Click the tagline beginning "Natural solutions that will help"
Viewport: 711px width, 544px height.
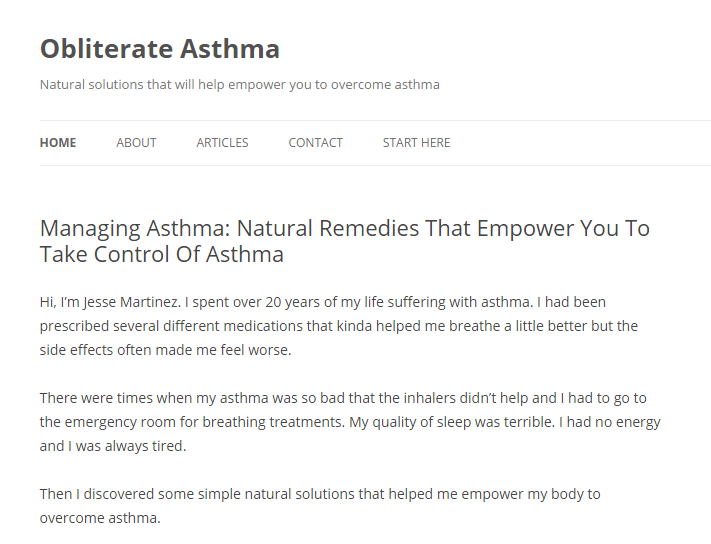tap(239, 84)
